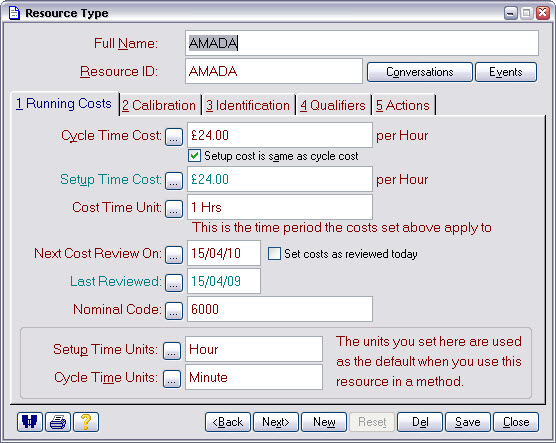Click the Nominal Code field showing 6000
The width and height of the screenshot is (556, 443).
pyautogui.click(x=280, y=309)
